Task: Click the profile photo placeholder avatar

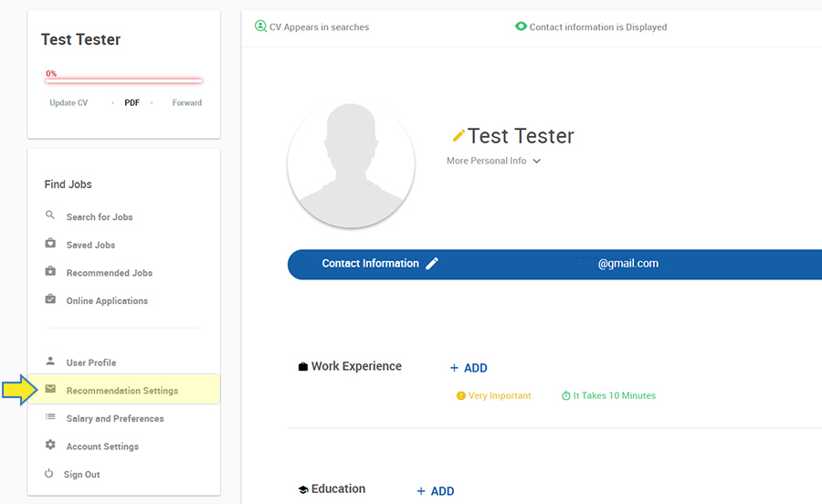Action: coord(352,165)
